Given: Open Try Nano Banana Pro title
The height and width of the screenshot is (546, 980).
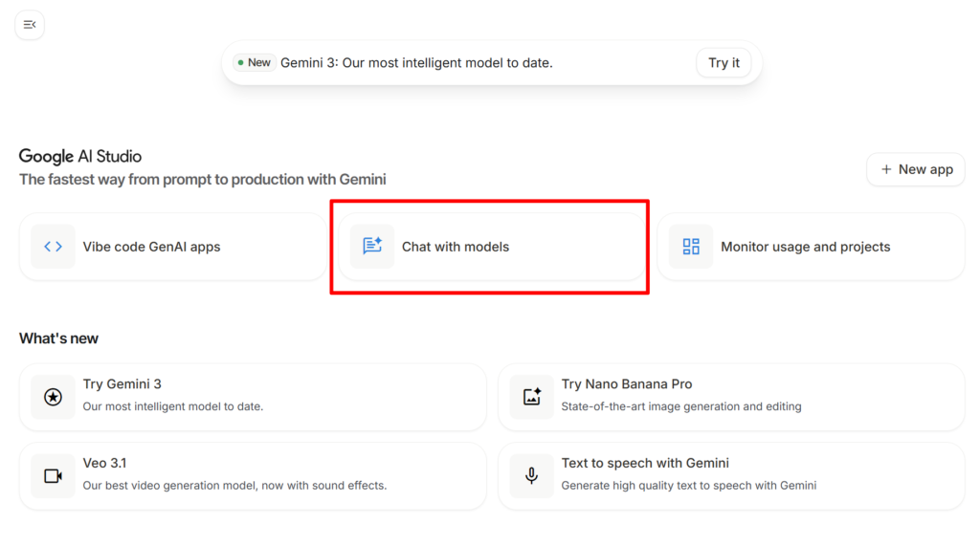Looking at the screenshot, I should [627, 384].
